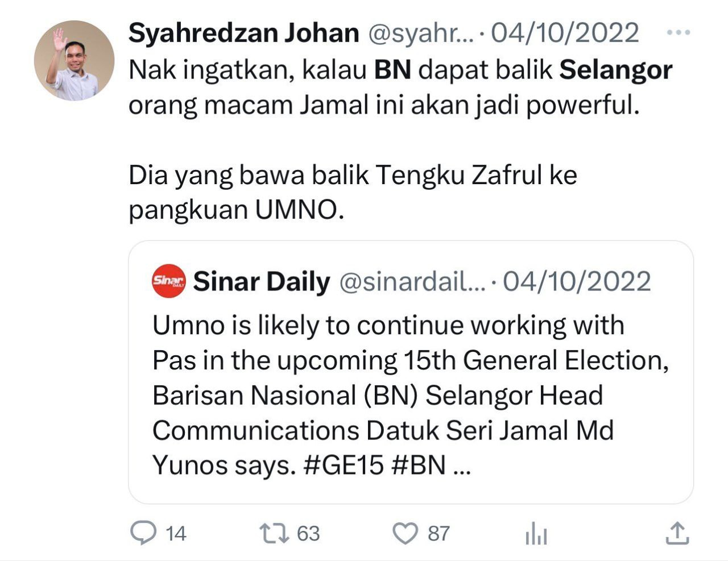Click the reply speech bubble icon

coord(143,533)
